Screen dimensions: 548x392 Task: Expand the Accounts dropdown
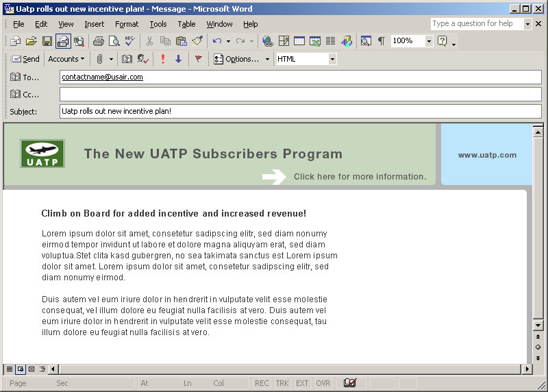[66, 59]
